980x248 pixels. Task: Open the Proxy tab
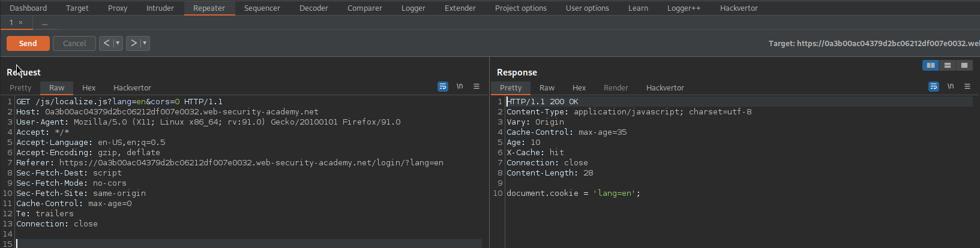pyautogui.click(x=118, y=8)
